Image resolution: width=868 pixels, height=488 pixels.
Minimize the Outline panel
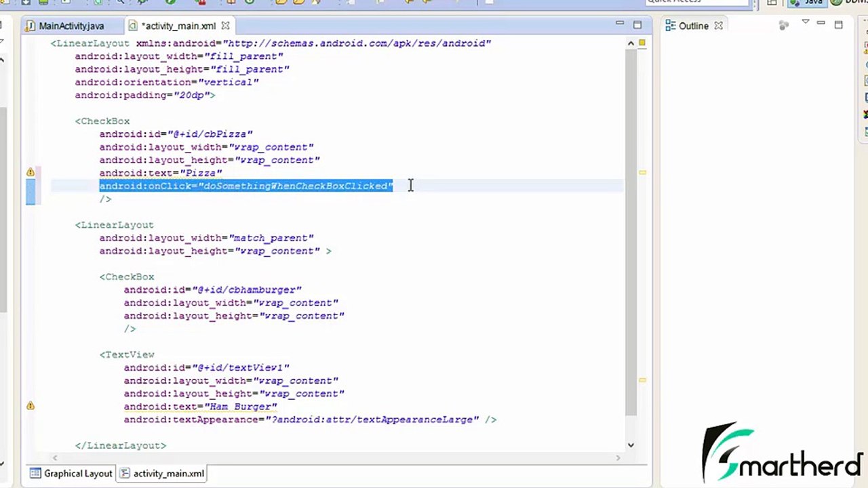[821, 24]
